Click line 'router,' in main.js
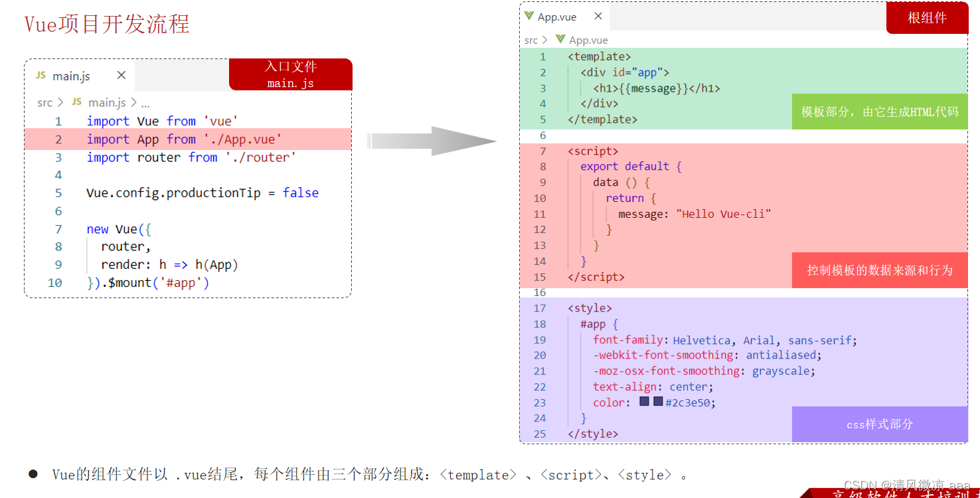The height and width of the screenshot is (498, 980). click(x=126, y=246)
